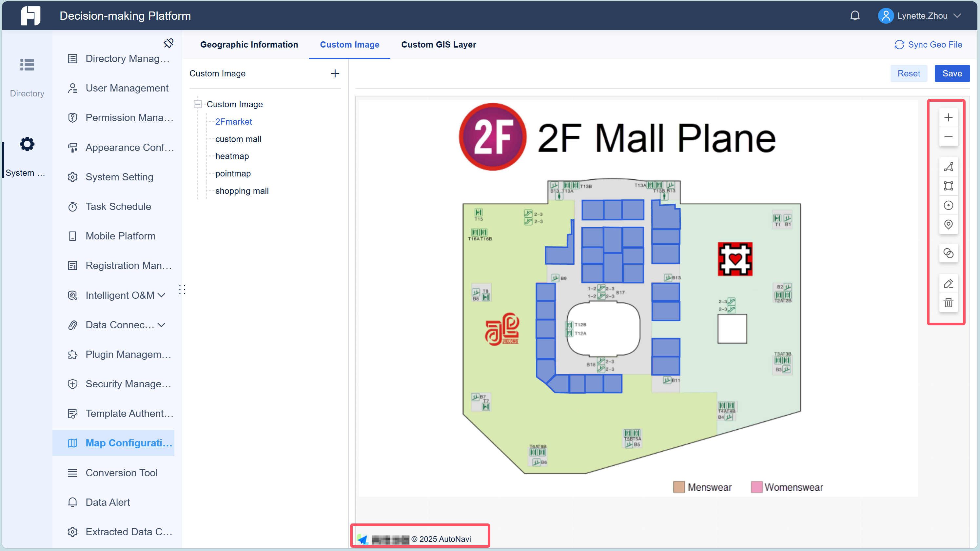The image size is (980, 551).
Task: Open Map Configuration menu item
Action: tap(113, 443)
